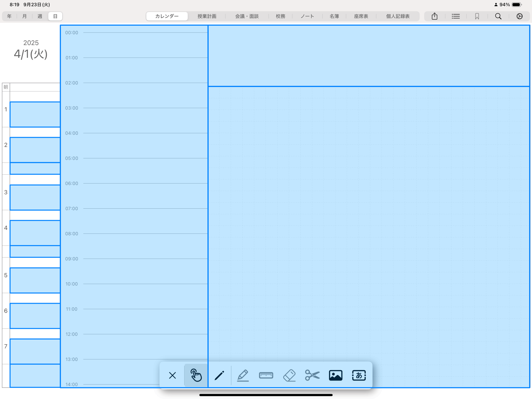Select the scissors cut tool
This screenshot has width=532, height=399.
(x=312, y=375)
